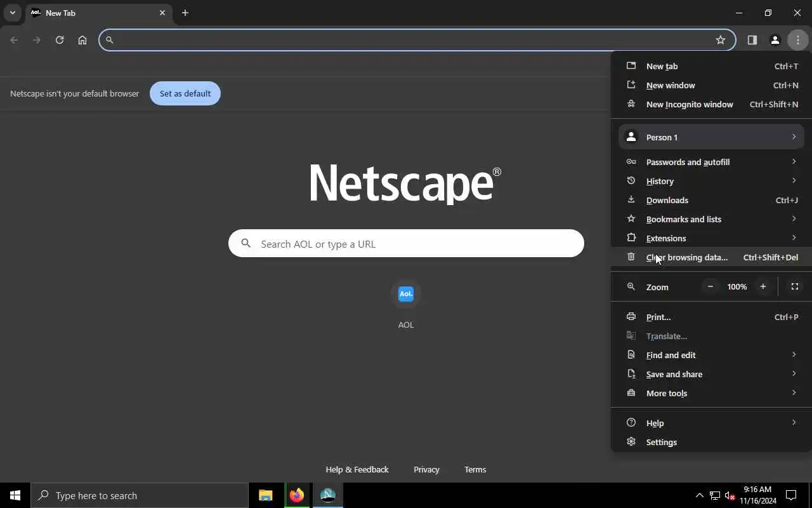Go to the home page icon

pos(82,40)
